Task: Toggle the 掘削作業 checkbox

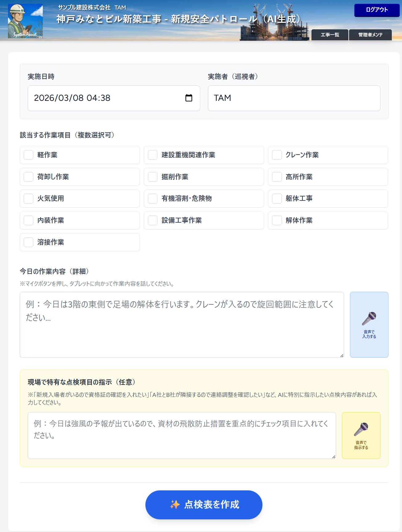Action: 153,177
